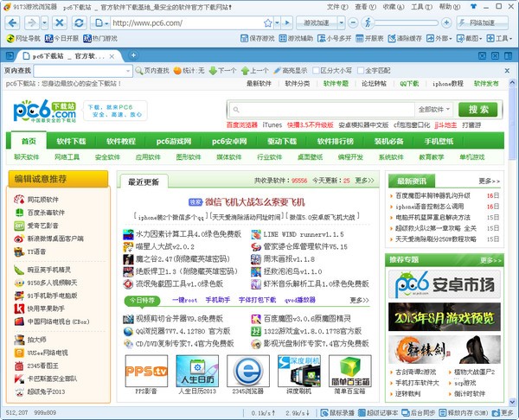
Task: Click 释放内存 in the status bar
Action: (x=469, y=413)
